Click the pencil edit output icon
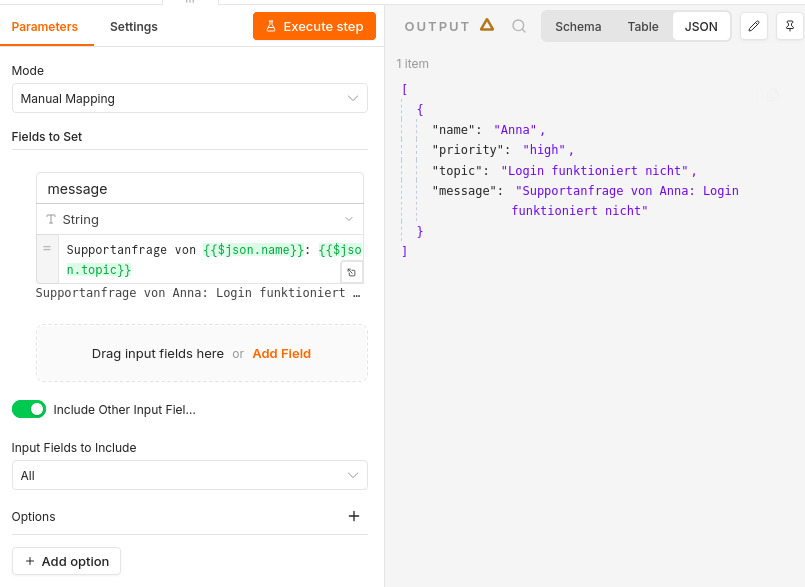The height and width of the screenshot is (587, 805). click(x=754, y=26)
